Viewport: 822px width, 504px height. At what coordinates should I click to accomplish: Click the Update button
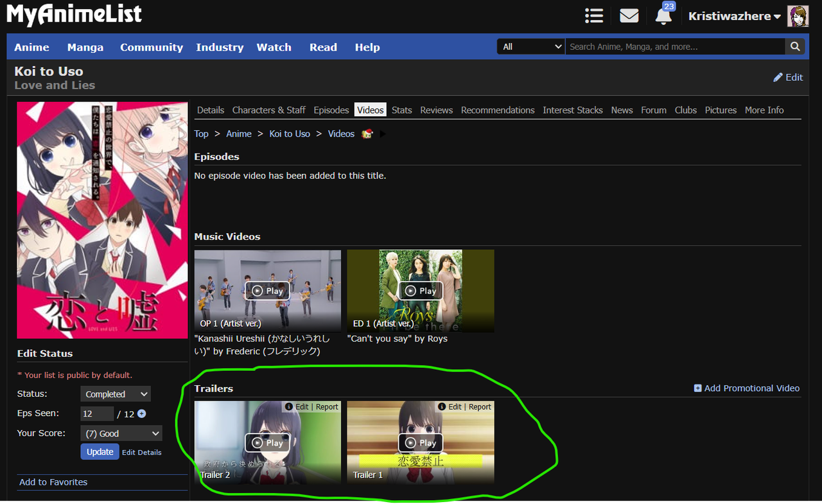[100, 451]
